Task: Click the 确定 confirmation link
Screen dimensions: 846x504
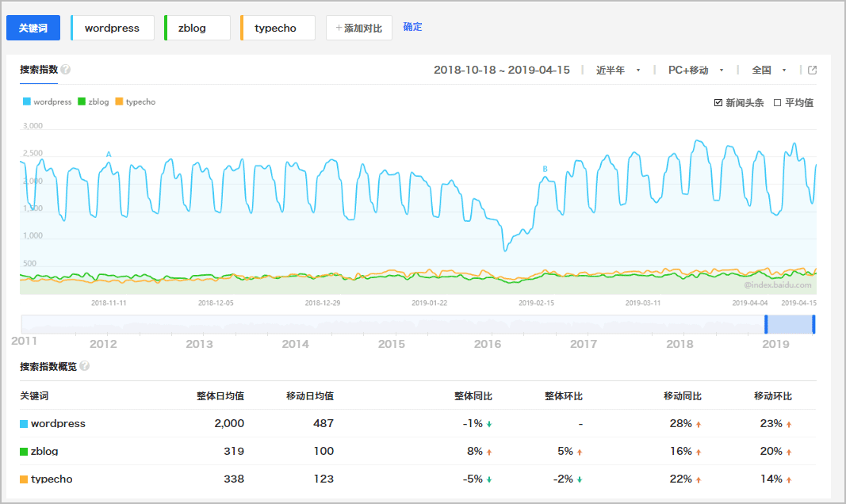Action: [x=412, y=27]
